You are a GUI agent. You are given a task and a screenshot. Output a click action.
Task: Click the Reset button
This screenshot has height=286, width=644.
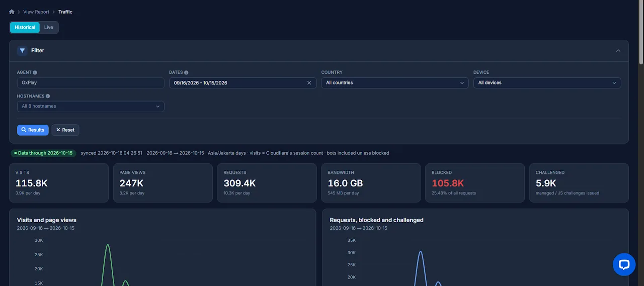pos(65,130)
